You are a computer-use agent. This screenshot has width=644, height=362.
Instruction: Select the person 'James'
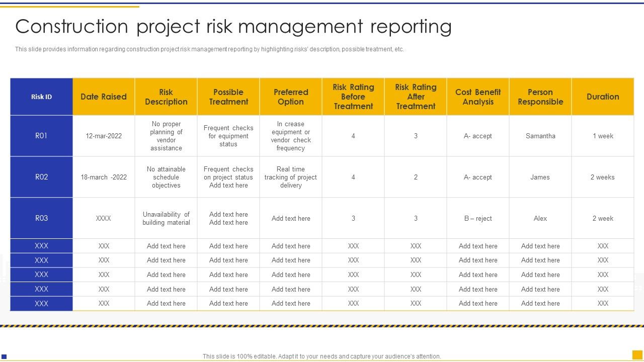pos(540,177)
